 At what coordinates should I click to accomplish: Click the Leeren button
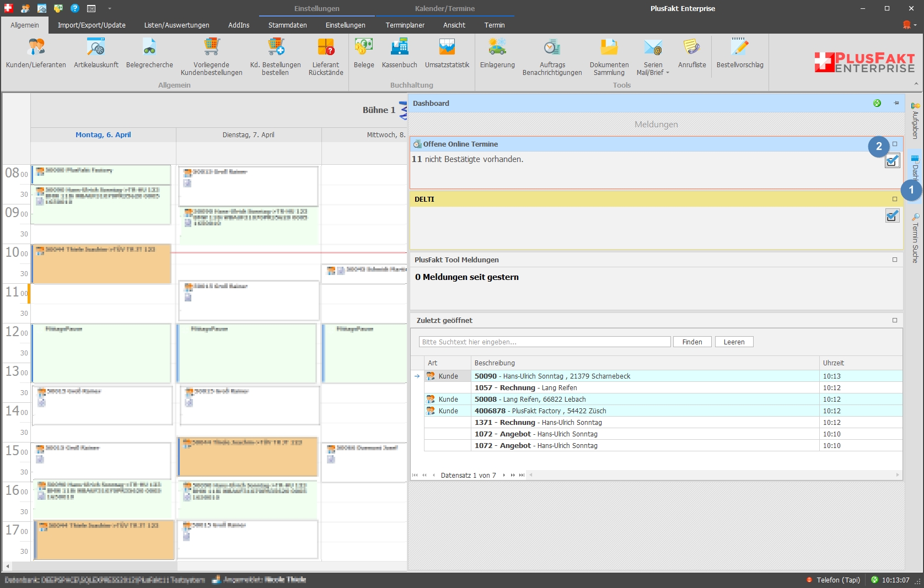tap(734, 342)
